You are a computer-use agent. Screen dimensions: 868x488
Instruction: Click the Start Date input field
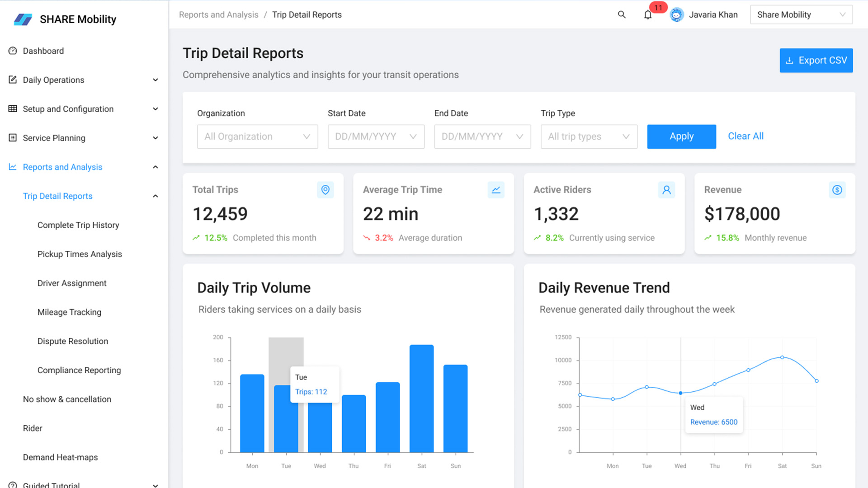(376, 136)
